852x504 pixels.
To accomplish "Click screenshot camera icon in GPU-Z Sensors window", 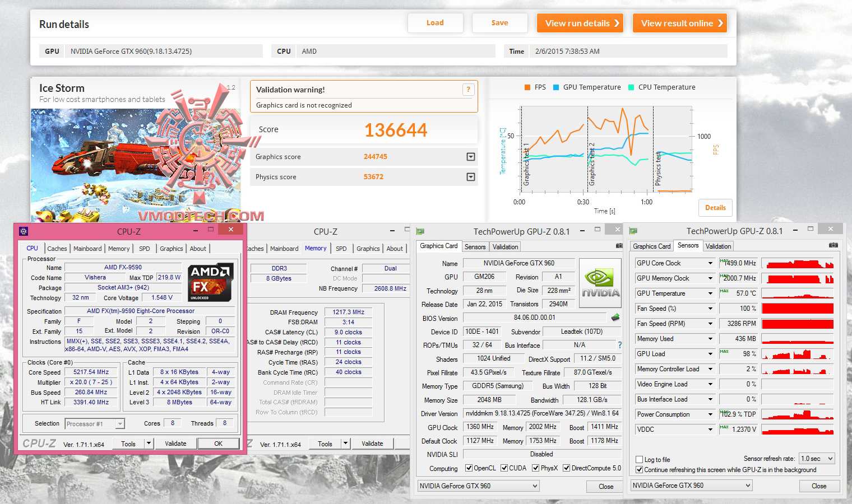I will pos(834,245).
